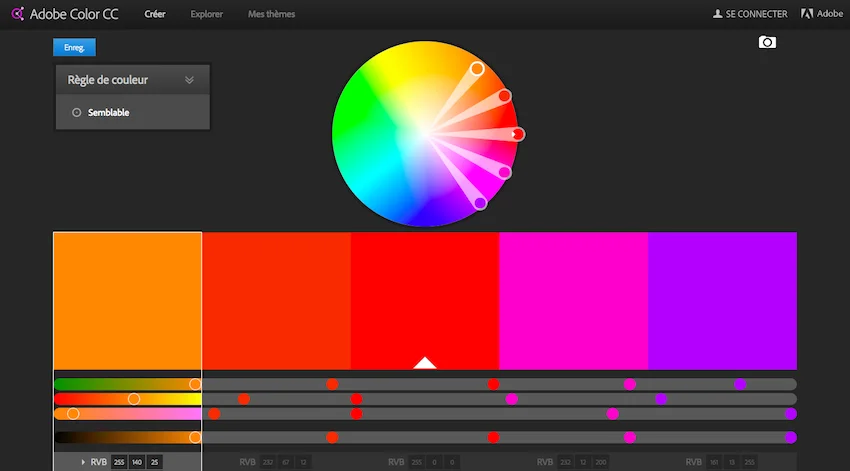Expand the Règle de couleur dropdown chevron
Viewport: 850px width, 471px height.
(189, 80)
